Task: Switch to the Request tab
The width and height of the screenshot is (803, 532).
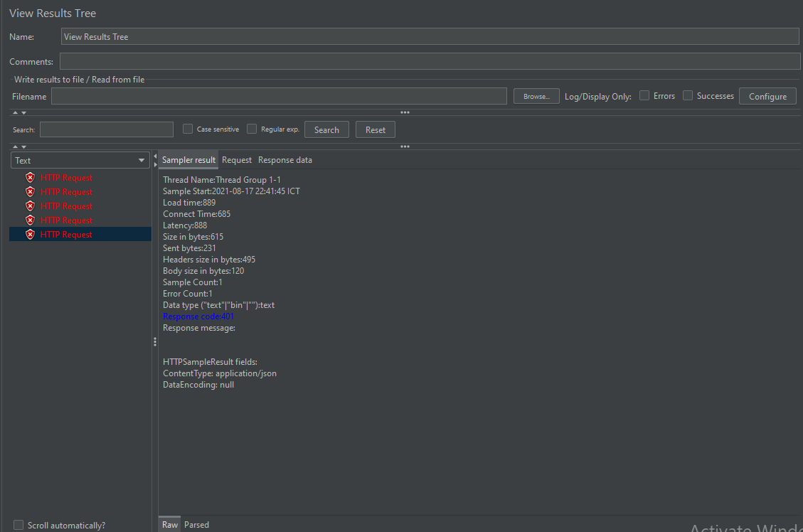Action: (x=237, y=159)
